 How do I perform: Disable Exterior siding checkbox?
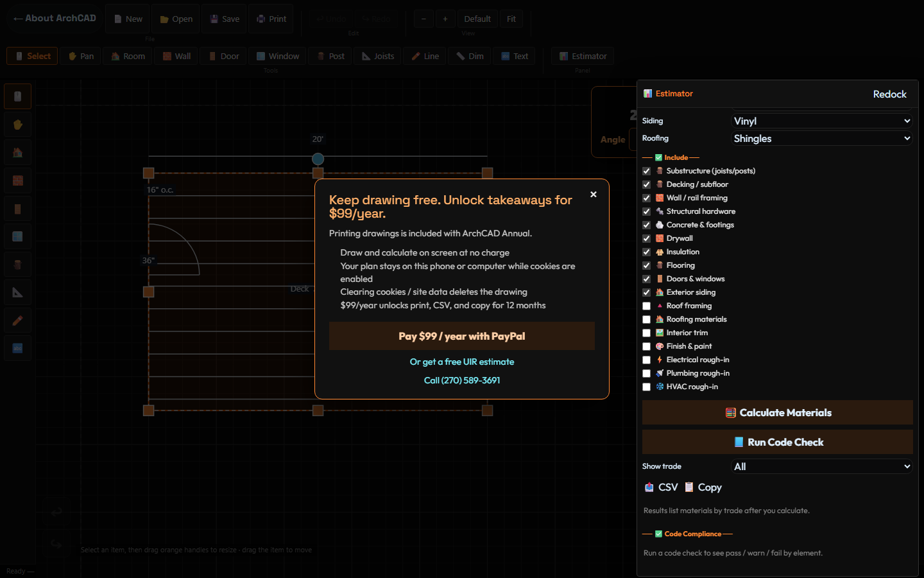647,292
